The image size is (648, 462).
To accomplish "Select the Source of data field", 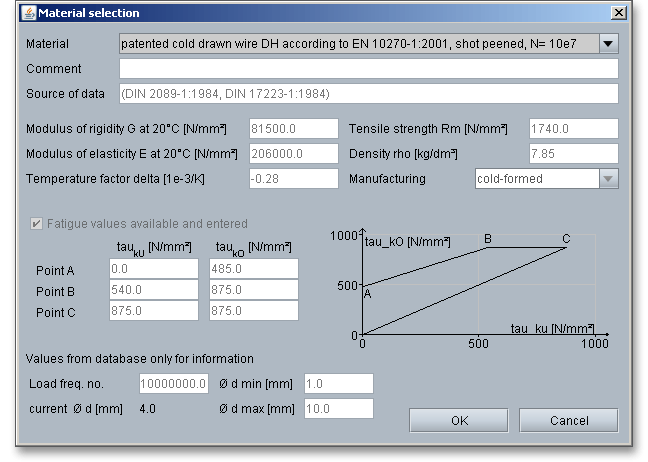I will pos(368,94).
